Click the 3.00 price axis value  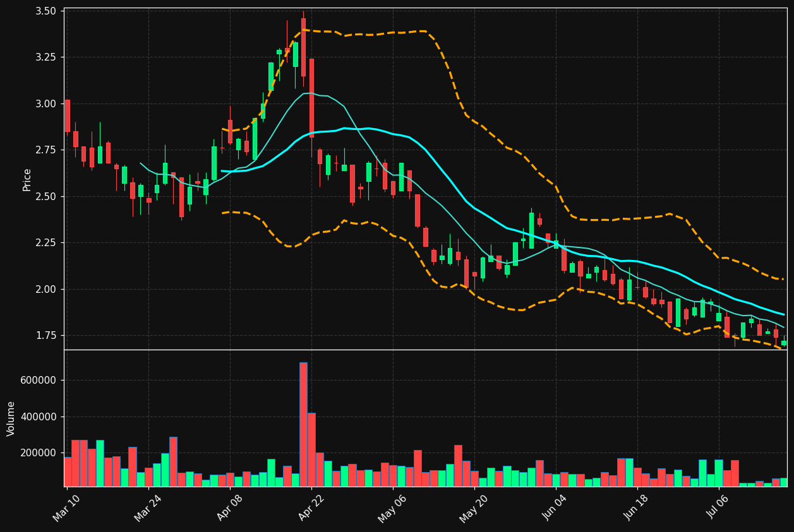46,104
